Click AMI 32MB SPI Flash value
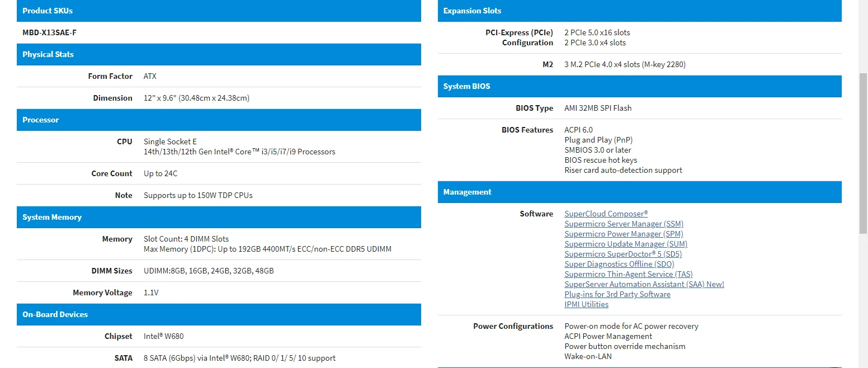Image resolution: width=868 pixels, height=368 pixels. click(598, 108)
